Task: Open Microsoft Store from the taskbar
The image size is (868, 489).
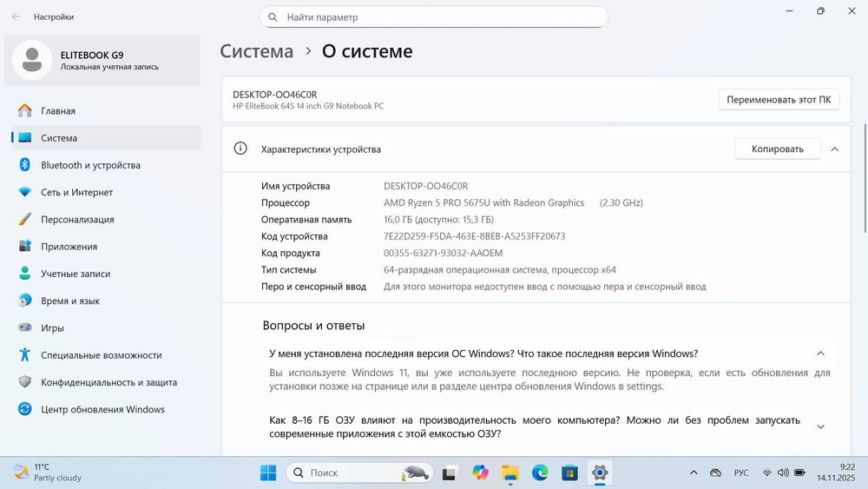Action: pyautogui.click(x=569, y=473)
